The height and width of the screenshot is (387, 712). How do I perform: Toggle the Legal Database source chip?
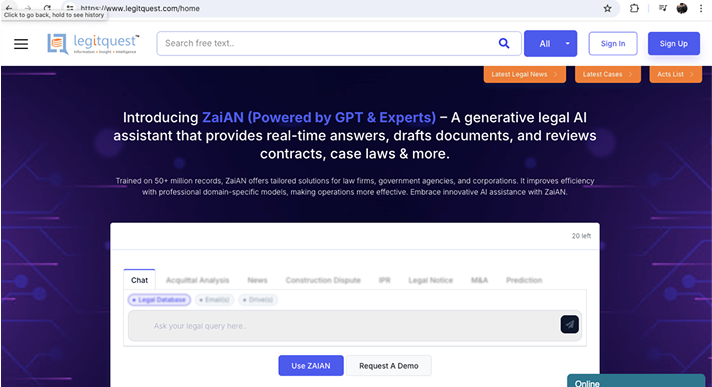[159, 300]
